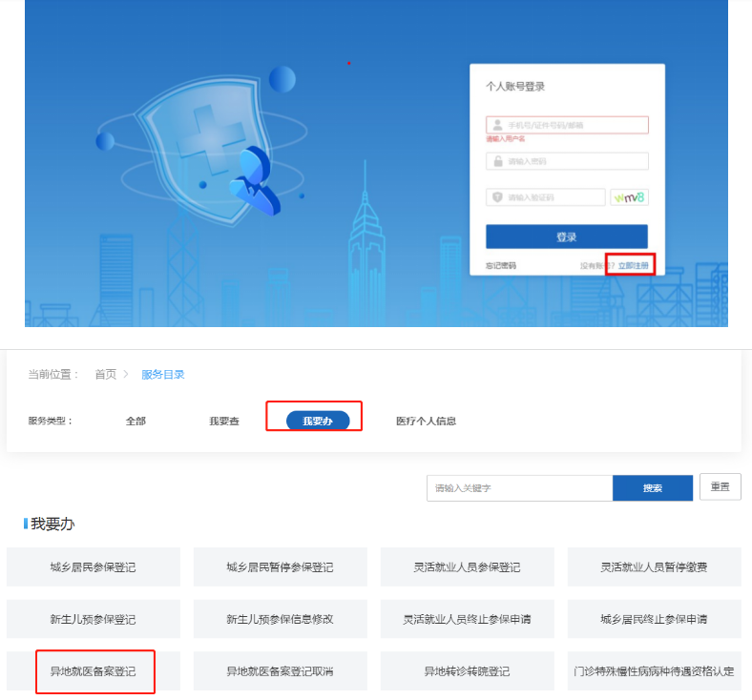Click the user icon in username field
This screenshot has width=752, height=700.
pos(497,125)
